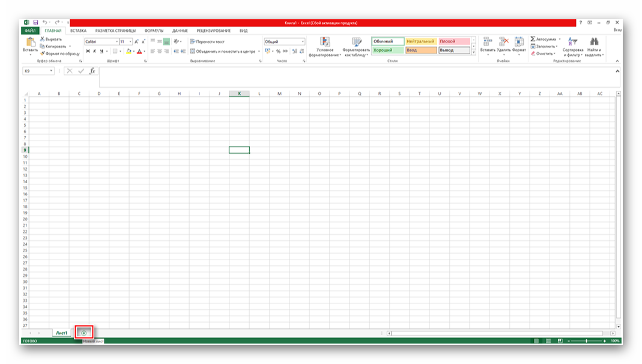The width and height of the screenshot is (642, 364).
Task: Apply the Нейтральный cell style
Action: click(421, 41)
